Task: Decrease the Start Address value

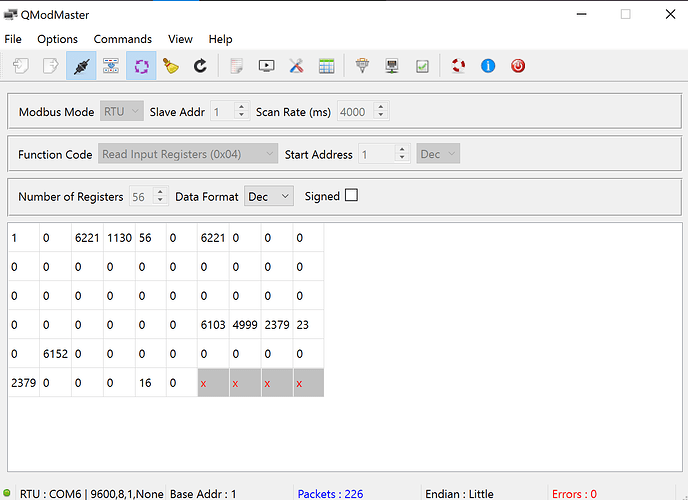Action: click(x=402, y=158)
